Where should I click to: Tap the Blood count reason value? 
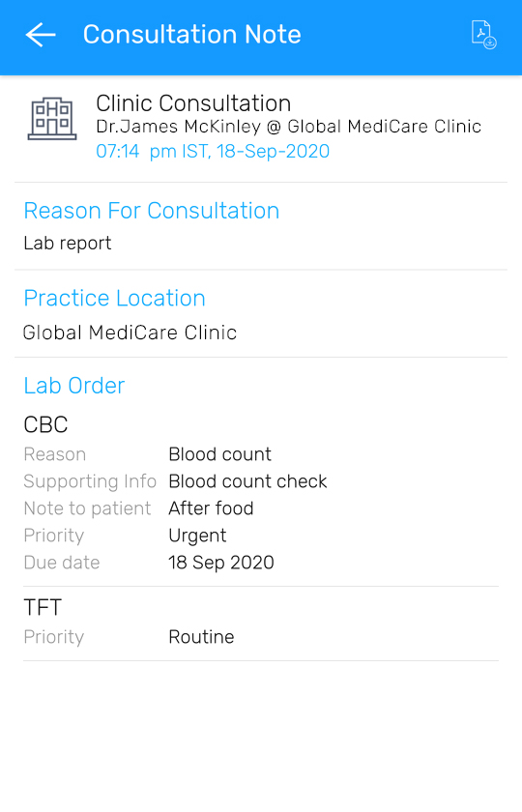[219, 454]
